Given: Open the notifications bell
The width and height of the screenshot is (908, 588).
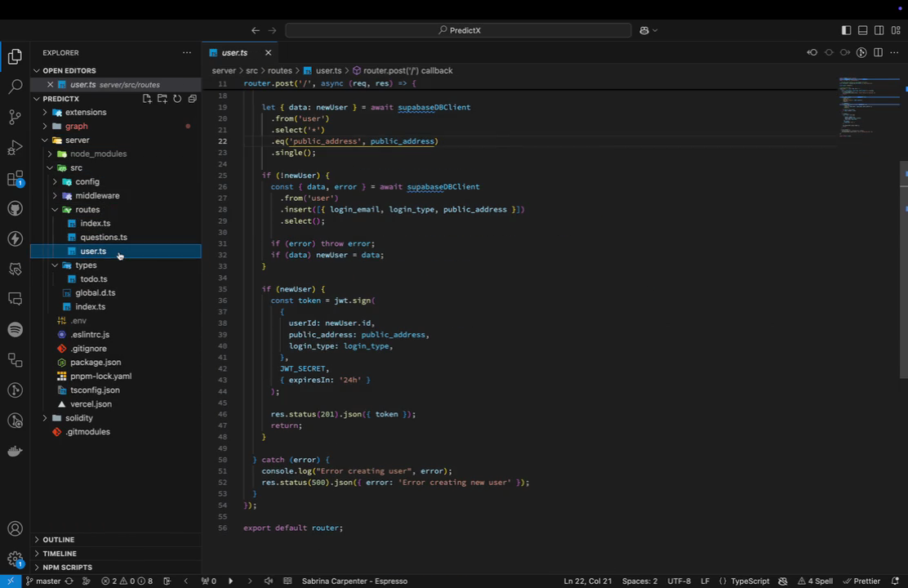Looking at the screenshot, I should (895, 581).
